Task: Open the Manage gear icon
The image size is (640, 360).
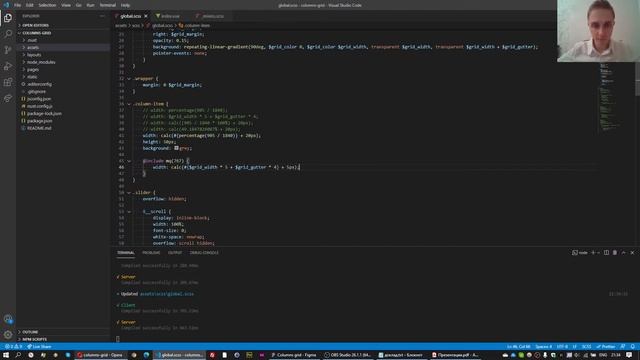Action: pos(8,335)
